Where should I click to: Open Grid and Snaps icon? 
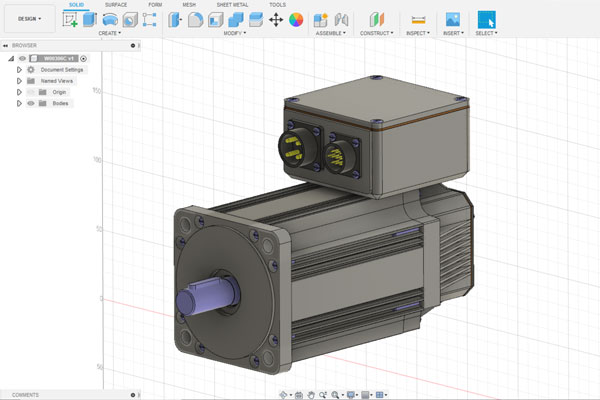point(365,395)
